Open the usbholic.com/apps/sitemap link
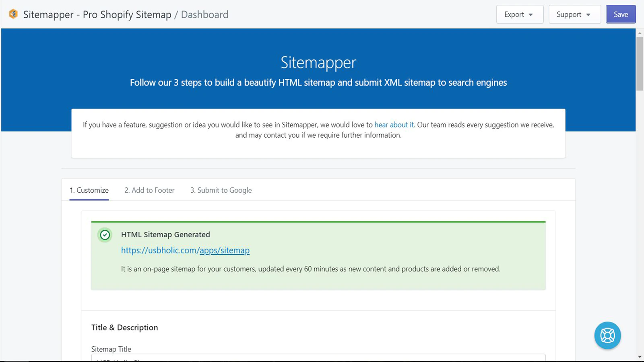Image resolution: width=644 pixels, height=362 pixels. coord(185,250)
